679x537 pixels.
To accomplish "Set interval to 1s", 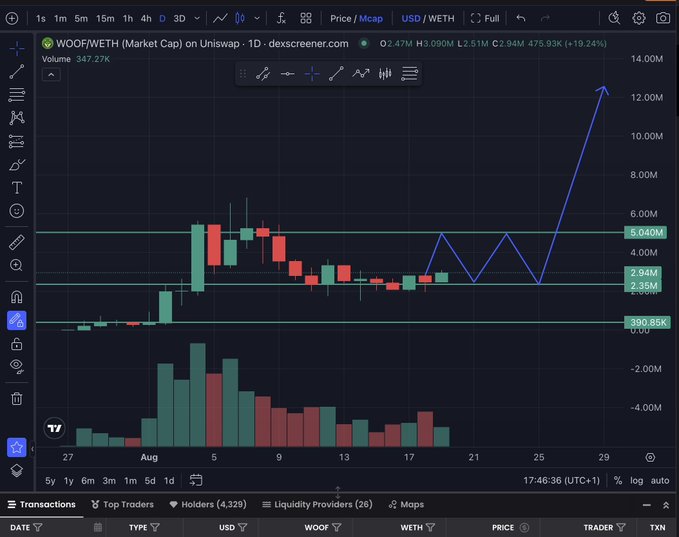I will click(41, 19).
